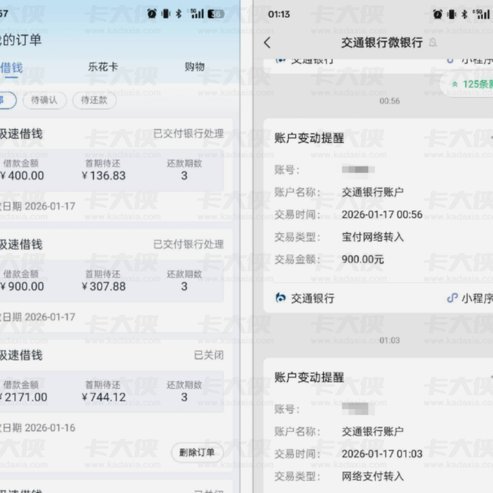
Task: Open the 小程序 link icon under the 900.00元 notification
Action: pyautogui.click(x=452, y=298)
